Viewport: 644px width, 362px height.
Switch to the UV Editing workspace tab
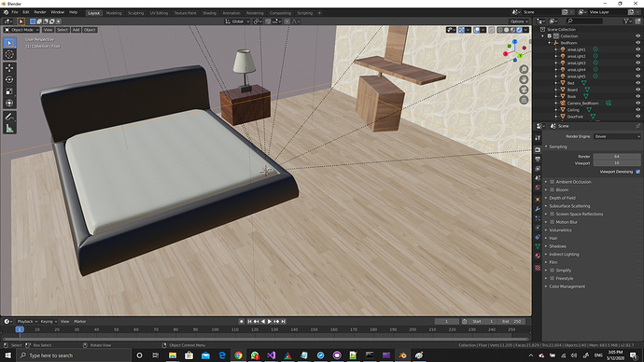click(159, 13)
